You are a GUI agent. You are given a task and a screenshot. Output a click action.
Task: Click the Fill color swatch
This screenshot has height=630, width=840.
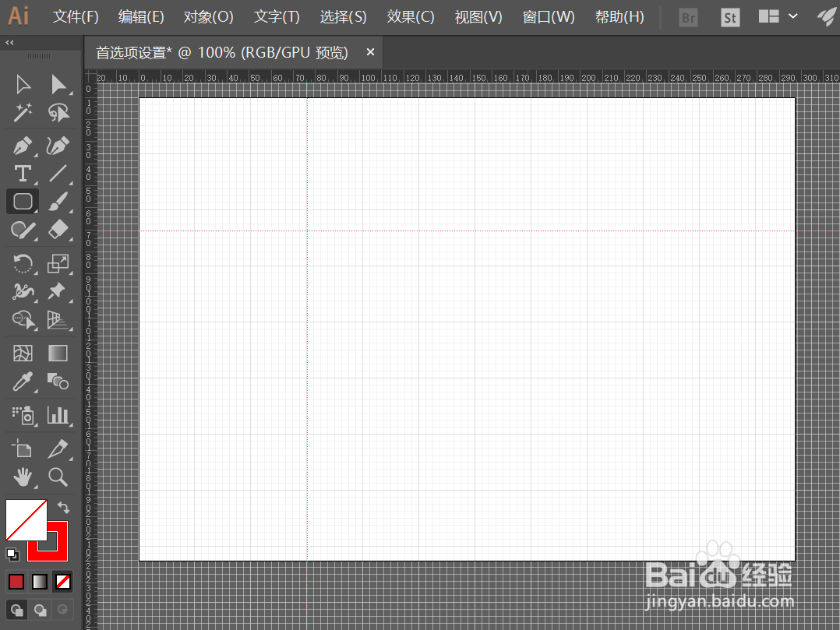[26, 519]
